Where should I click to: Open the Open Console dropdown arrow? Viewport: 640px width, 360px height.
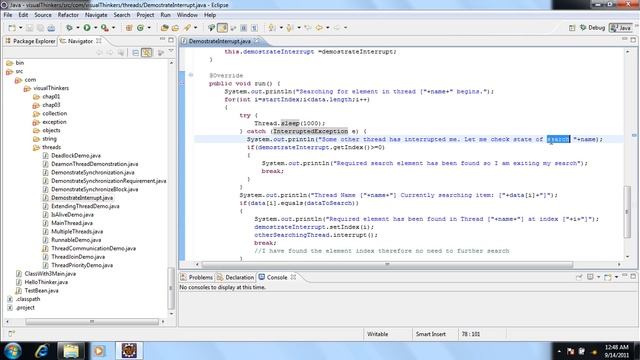point(616,277)
